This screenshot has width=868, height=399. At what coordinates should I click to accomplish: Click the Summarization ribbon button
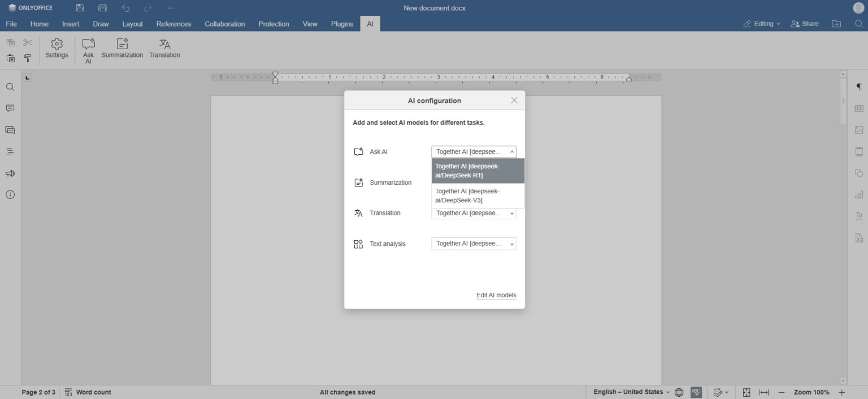pyautogui.click(x=122, y=48)
